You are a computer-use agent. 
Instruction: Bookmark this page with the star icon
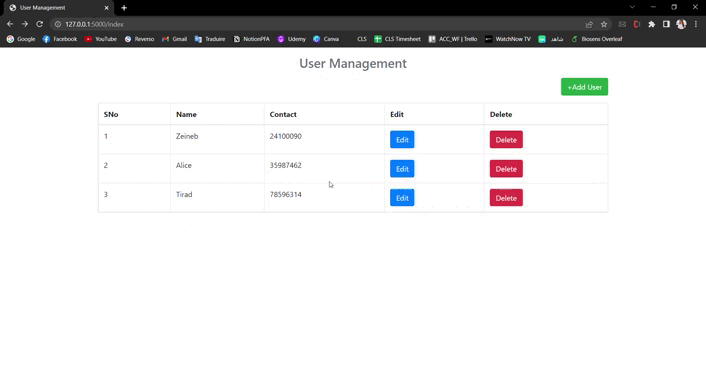click(x=604, y=24)
